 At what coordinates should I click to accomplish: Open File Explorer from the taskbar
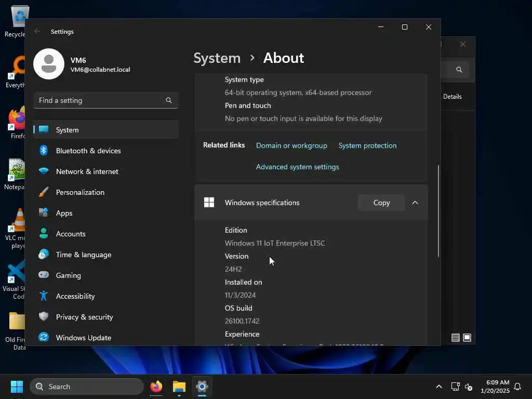click(179, 387)
